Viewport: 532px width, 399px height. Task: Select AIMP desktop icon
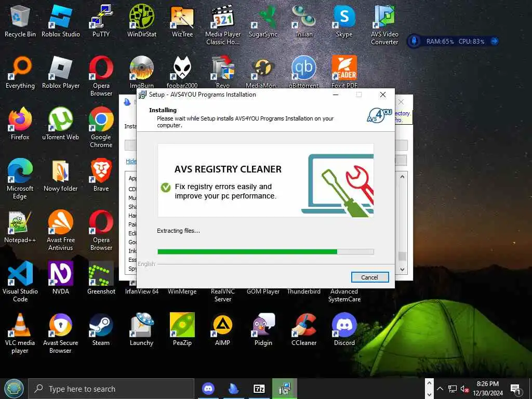pyautogui.click(x=223, y=330)
